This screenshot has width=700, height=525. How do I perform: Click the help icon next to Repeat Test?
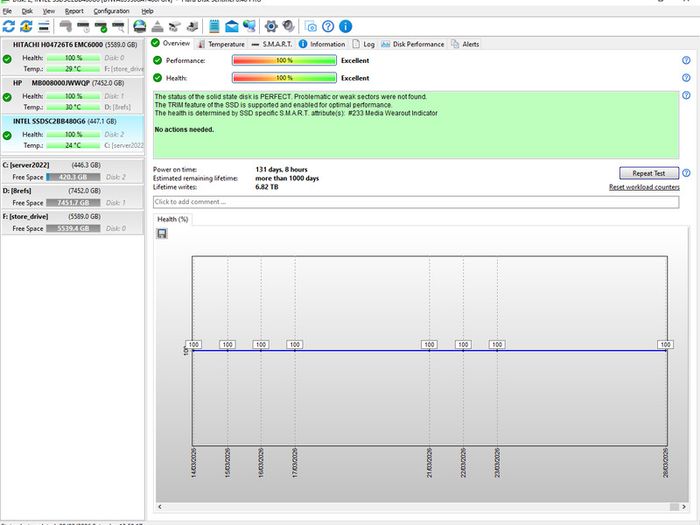click(686, 173)
